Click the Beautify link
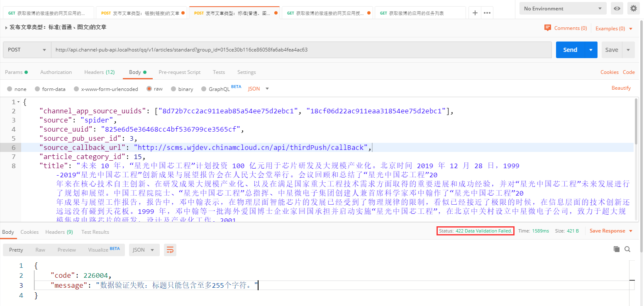This screenshot has width=644, height=306. point(621,88)
